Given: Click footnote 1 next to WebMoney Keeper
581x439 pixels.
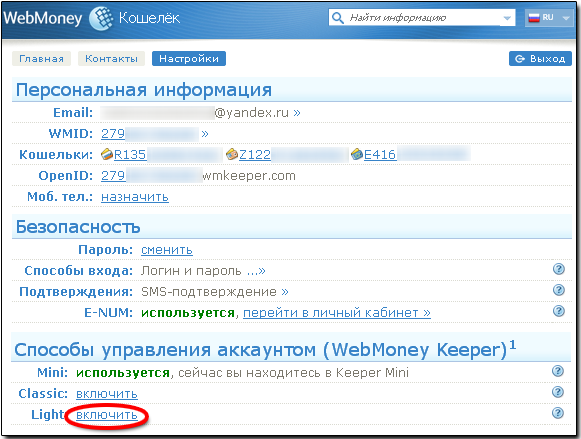Looking at the screenshot, I should 512,345.
